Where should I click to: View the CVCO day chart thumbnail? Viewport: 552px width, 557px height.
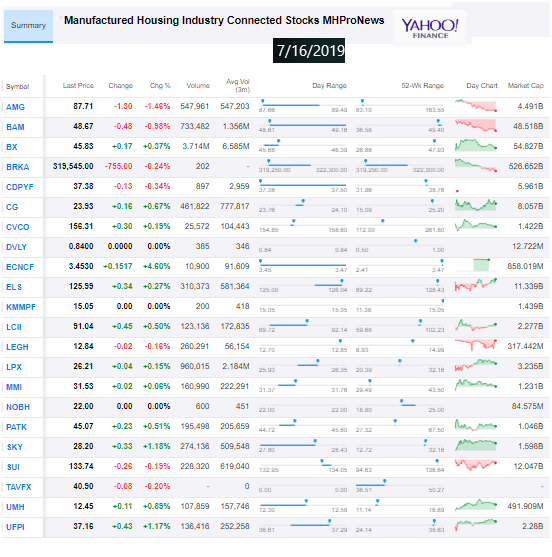pos(476,226)
